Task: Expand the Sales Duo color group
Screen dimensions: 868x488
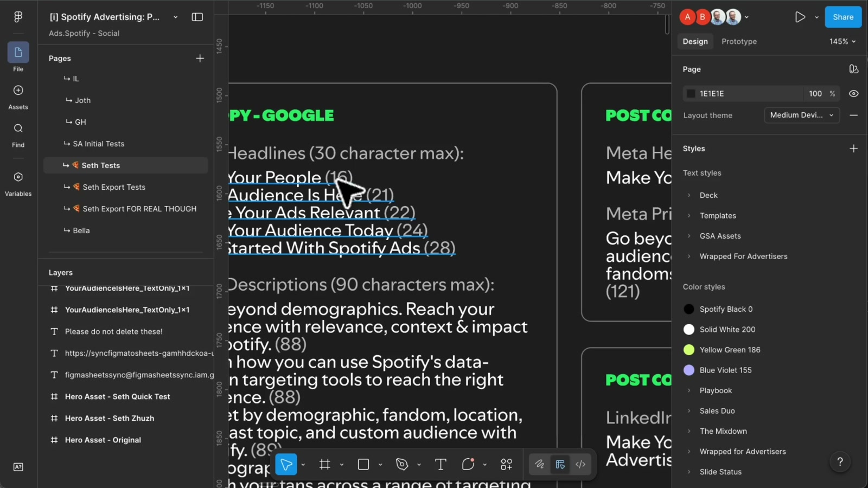Action: [689, 410]
